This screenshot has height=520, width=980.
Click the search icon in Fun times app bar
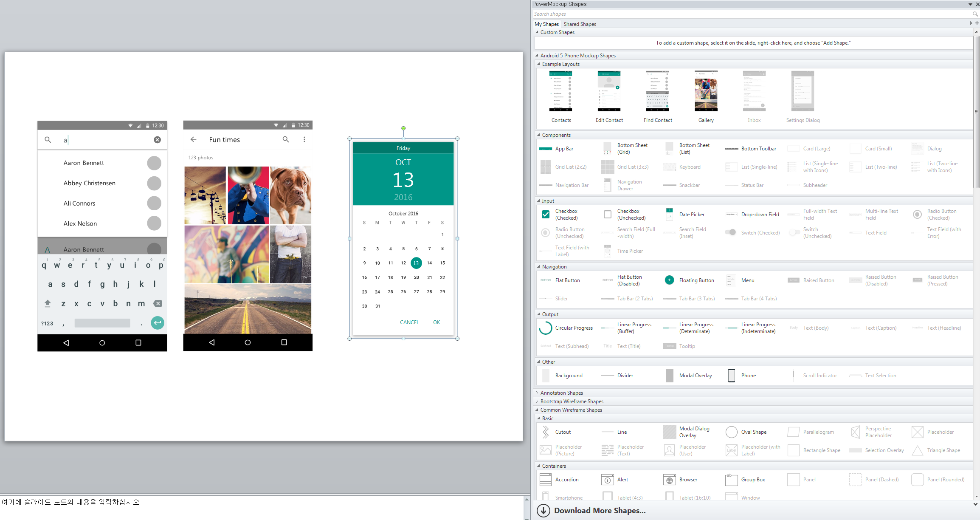click(286, 139)
